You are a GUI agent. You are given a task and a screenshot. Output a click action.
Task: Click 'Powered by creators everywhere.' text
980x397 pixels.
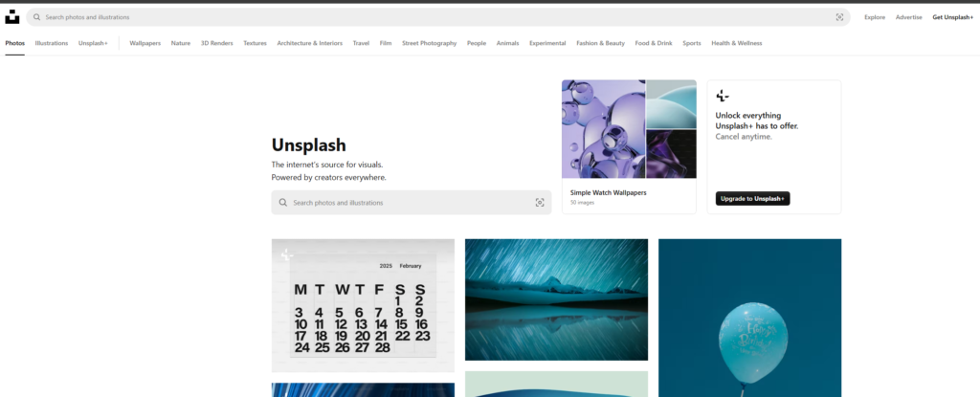click(329, 178)
